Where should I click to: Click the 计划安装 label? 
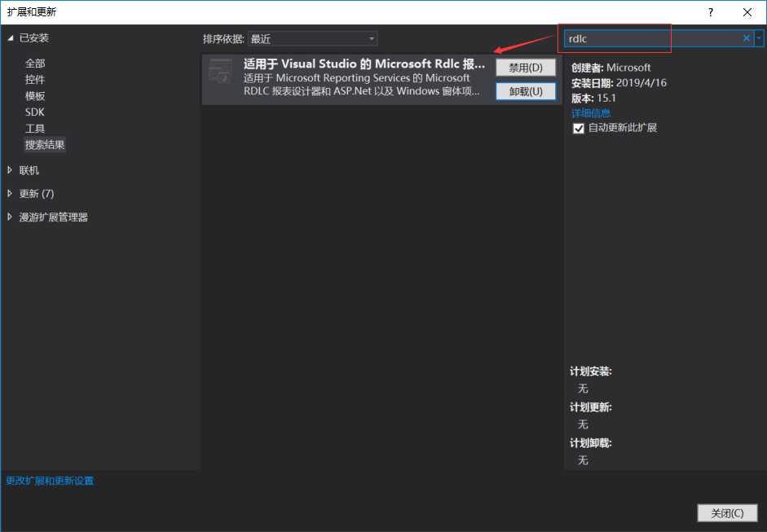(x=591, y=372)
